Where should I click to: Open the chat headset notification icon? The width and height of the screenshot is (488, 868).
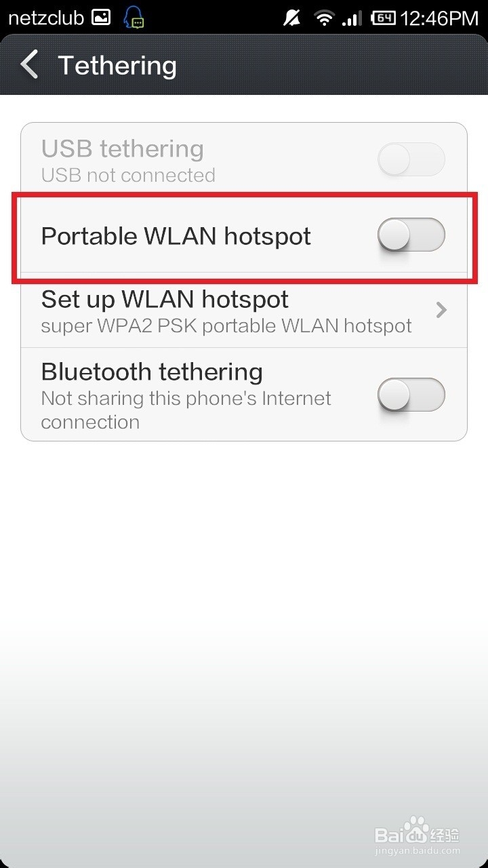pos(134,18)
